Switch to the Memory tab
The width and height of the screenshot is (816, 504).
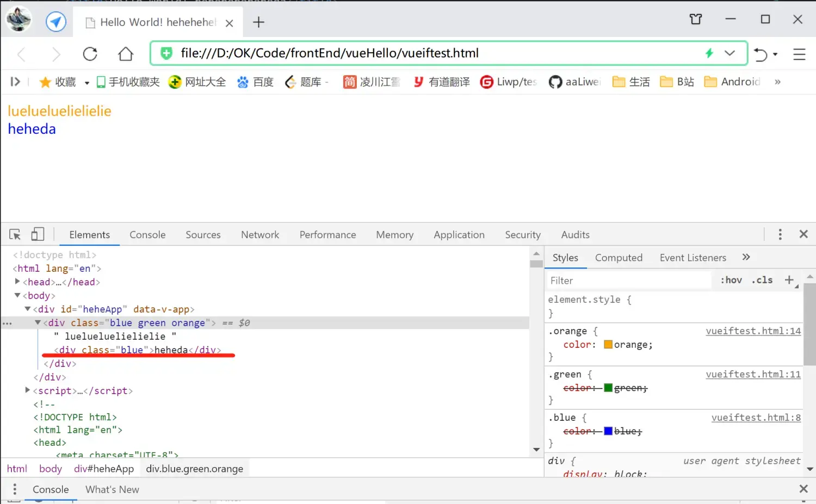[394, 235]
